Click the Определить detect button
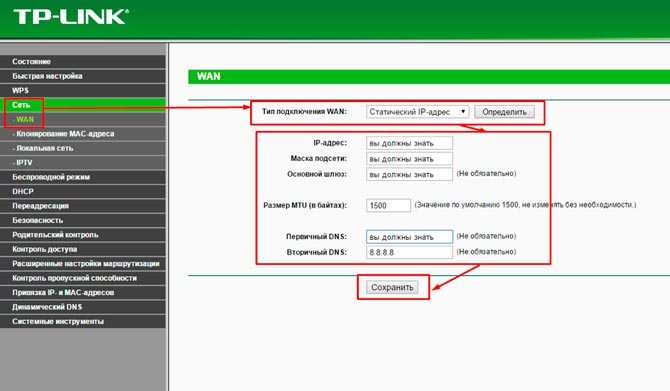Image resolution: width=670 pixels, height=391 pixels. 504,112
